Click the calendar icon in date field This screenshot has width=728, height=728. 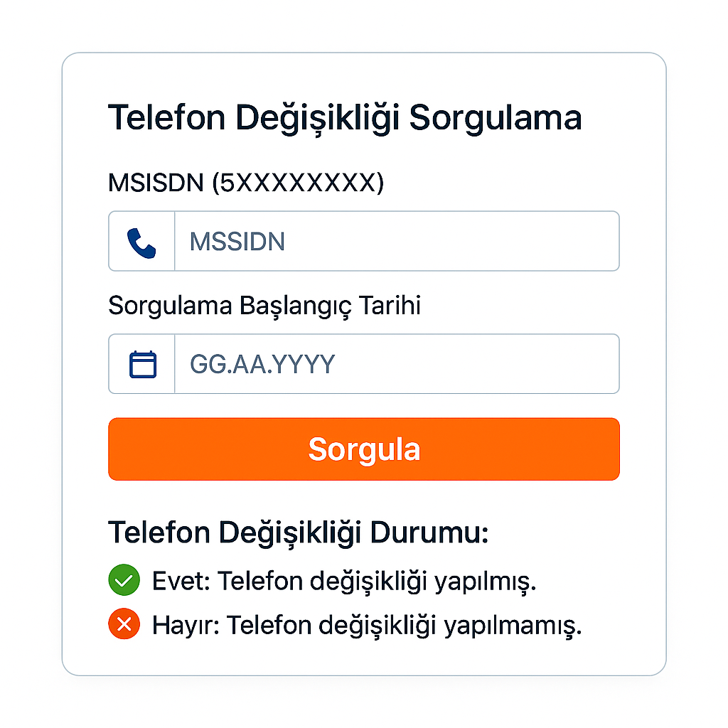click(142, 365)
